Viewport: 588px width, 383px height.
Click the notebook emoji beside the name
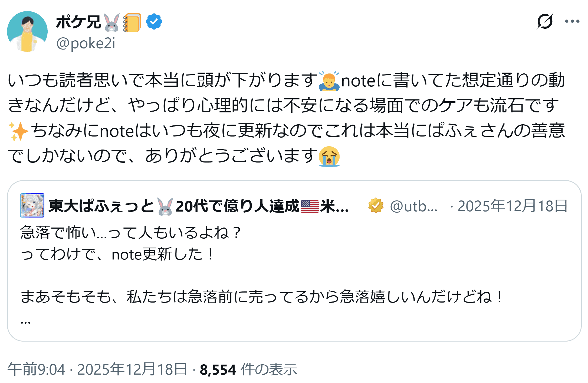(x=132, y=22)
